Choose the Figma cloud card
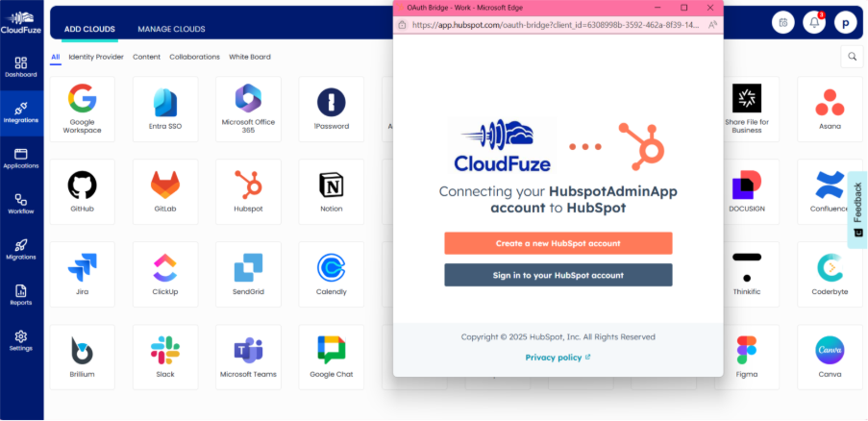The image size is (868, 421). click(x=751, y=357)
